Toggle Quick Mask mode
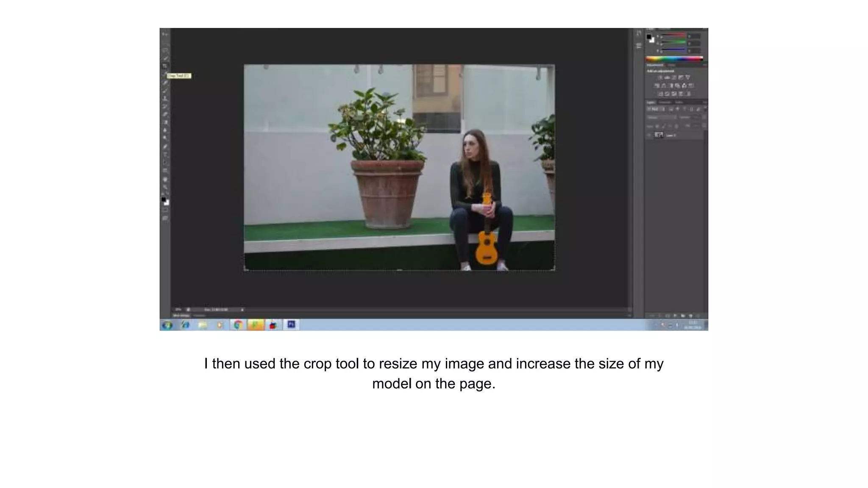 click(165, 209)
